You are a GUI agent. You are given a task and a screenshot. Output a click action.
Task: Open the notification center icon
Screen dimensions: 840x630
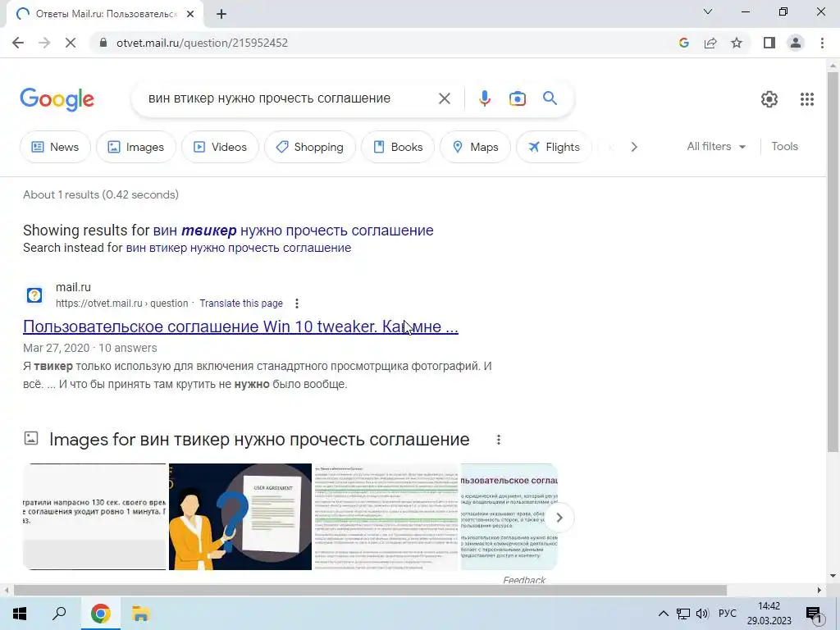815,614
